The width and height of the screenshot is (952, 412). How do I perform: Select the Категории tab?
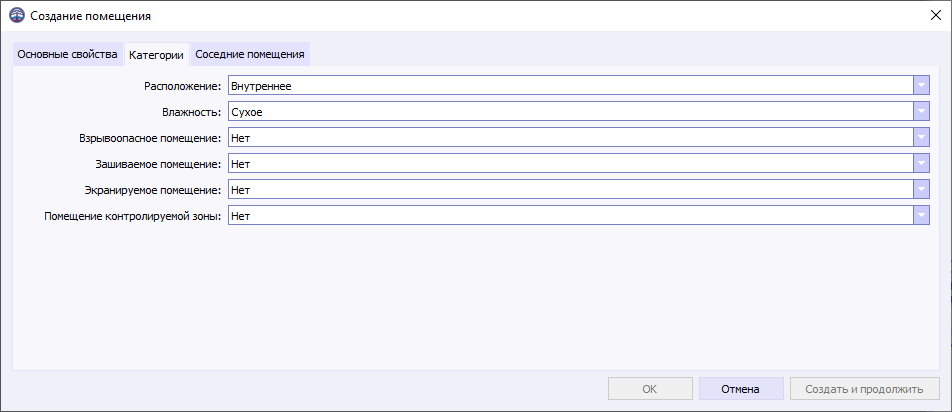(156, 55)
